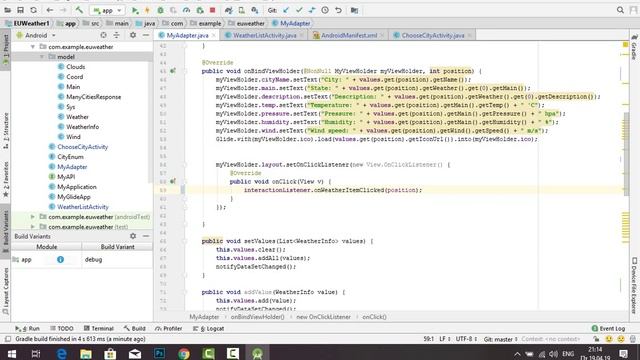
Task: Click the scroll-from-source target icon
Action: pos(103,36)
